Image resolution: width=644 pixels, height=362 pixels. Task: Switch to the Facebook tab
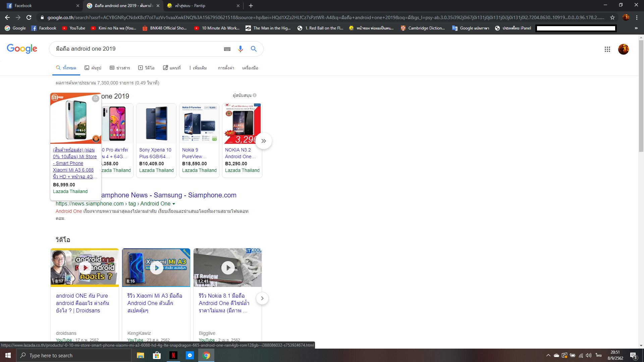click(42, 6)
